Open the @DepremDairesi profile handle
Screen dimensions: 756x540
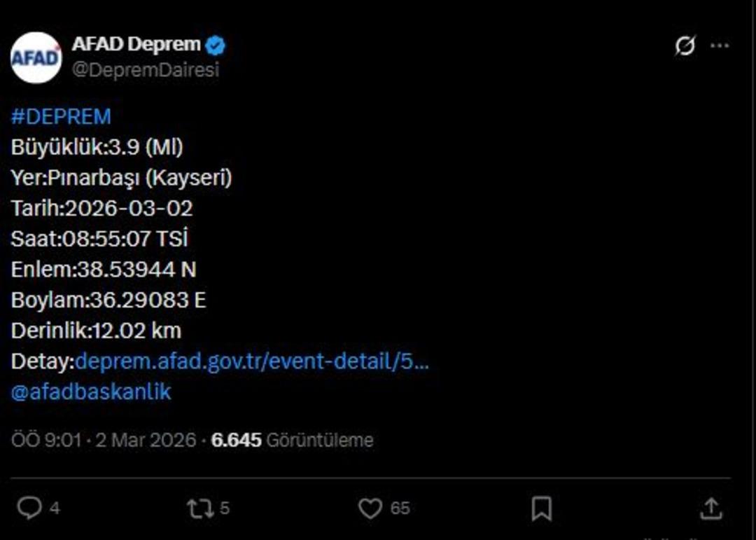[x=147, y=68]
